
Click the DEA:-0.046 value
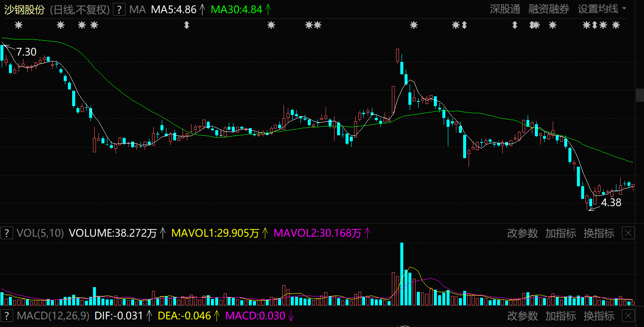(x=184, y=316)
